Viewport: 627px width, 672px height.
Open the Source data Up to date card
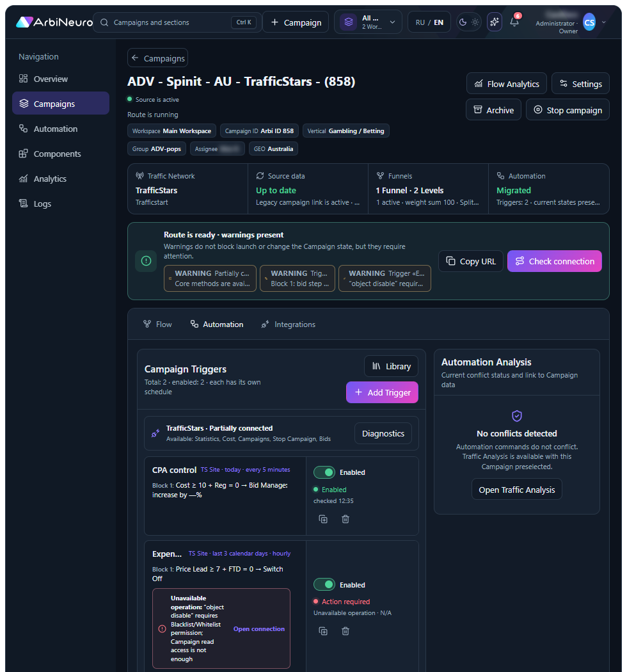tap(308, 189)
